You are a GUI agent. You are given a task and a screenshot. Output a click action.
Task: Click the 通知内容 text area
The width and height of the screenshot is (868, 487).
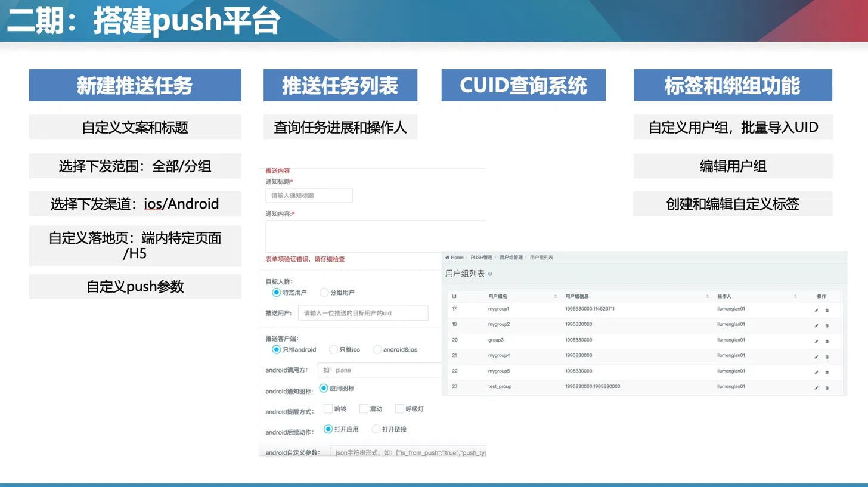[x=376, y=236]
